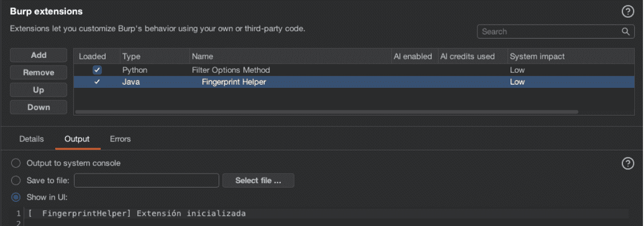Open Burp extensions help icon

point(627,12)
